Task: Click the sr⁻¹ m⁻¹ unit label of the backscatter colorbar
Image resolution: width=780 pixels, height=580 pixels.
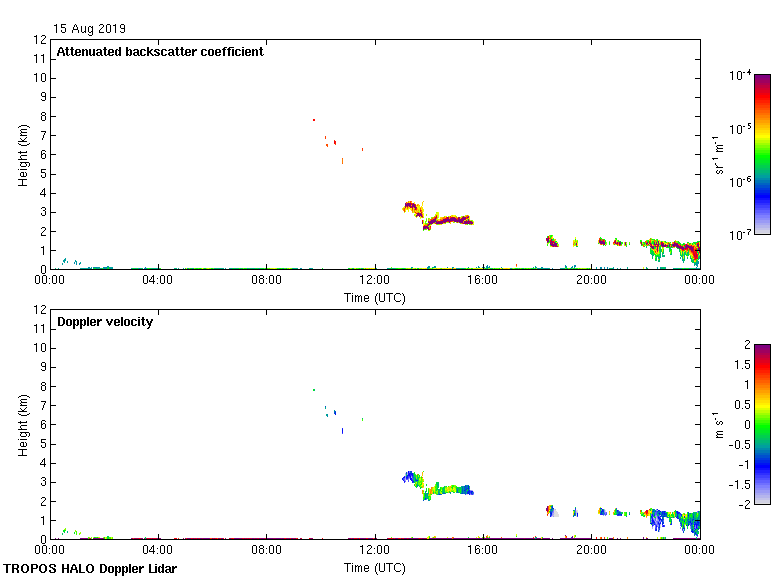Action: [719, 154]
